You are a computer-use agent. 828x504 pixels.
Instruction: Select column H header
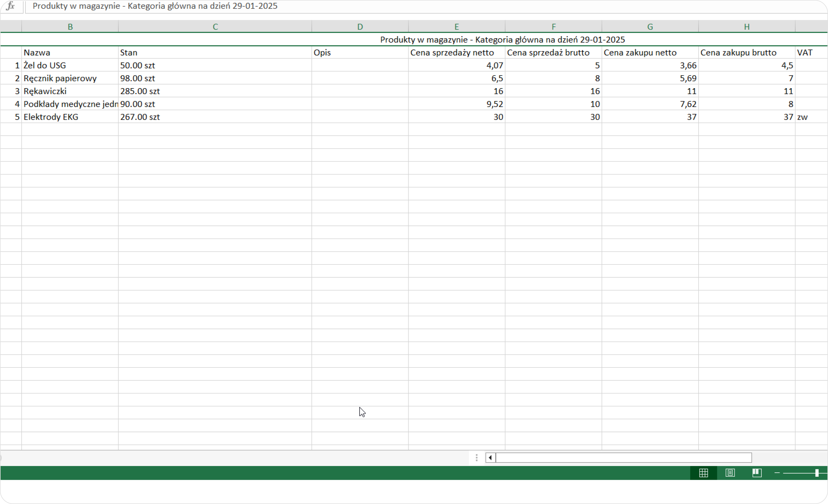(x=747, y=26)
